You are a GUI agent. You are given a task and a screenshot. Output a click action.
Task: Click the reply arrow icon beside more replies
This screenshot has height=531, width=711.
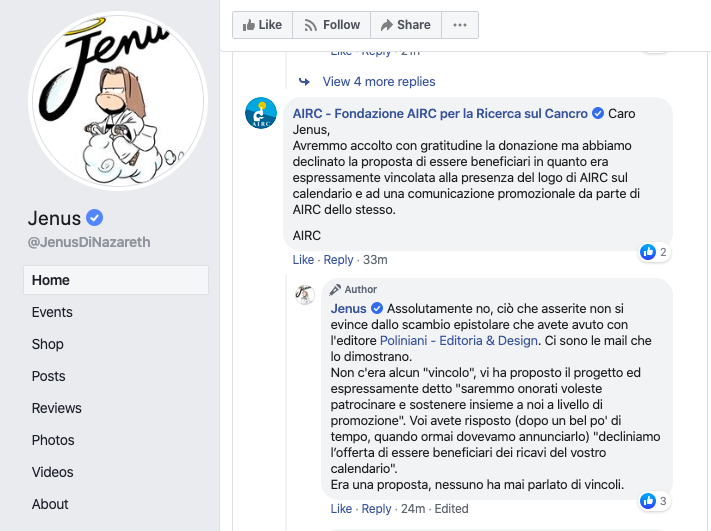pyautogui.click(x=304, y=82)
